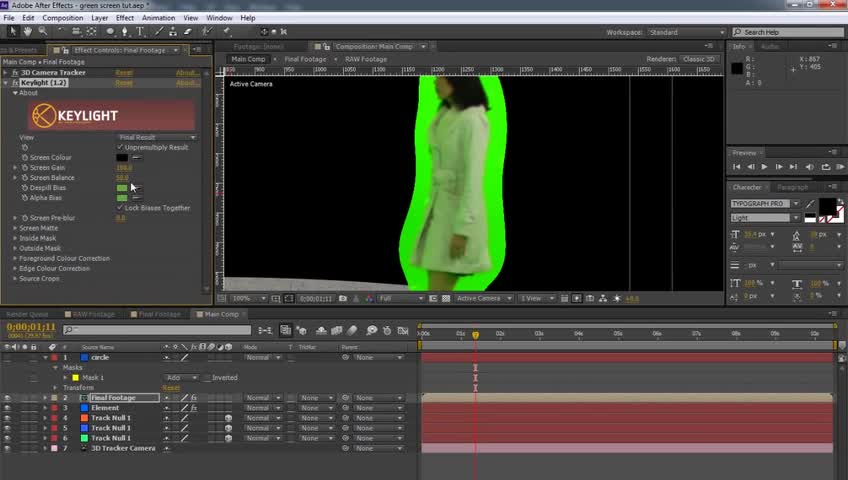The height and width of the screenshot is (480, 848).
Task: Open the Animation menu
Action: [x=158, y=18]
